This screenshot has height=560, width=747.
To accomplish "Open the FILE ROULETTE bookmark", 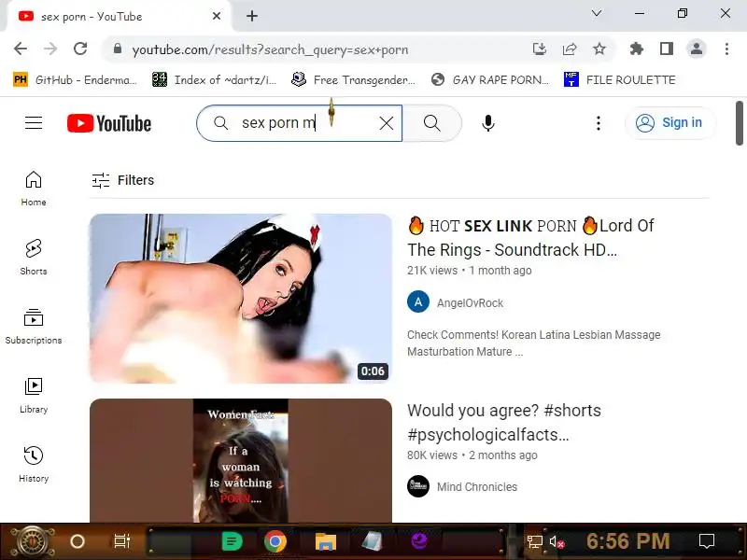I will (x=619, y=79).
